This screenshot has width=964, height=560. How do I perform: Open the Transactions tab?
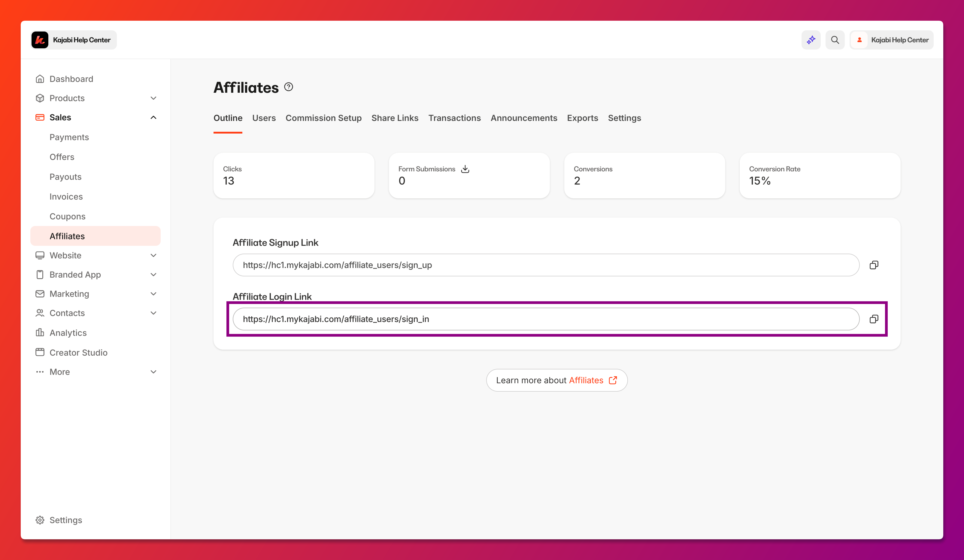pyautogui.click(x=454, y=118)
